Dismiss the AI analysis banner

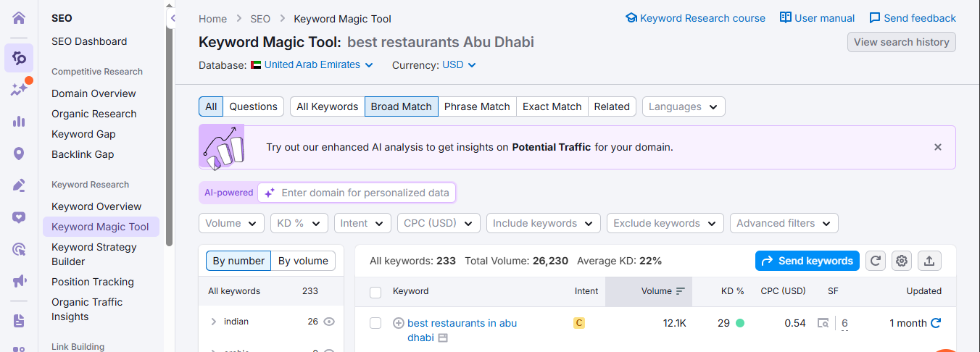click(x=937, y=147)
